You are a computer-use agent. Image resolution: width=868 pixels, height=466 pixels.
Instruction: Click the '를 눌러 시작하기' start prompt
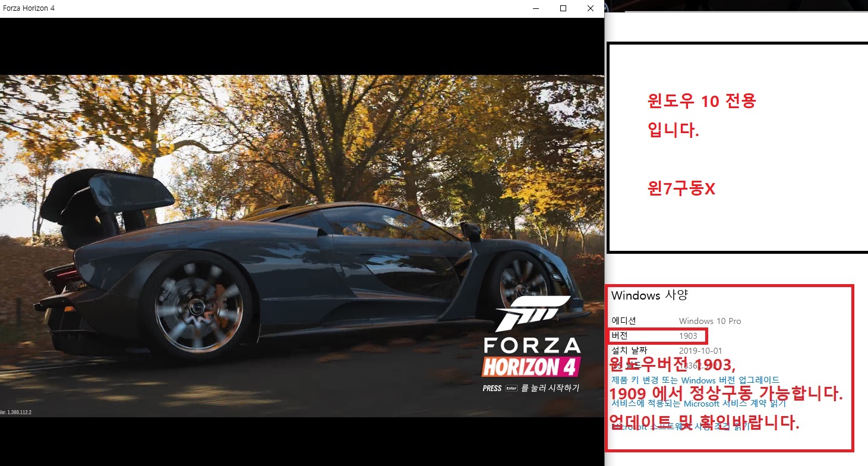coord(550,388)
